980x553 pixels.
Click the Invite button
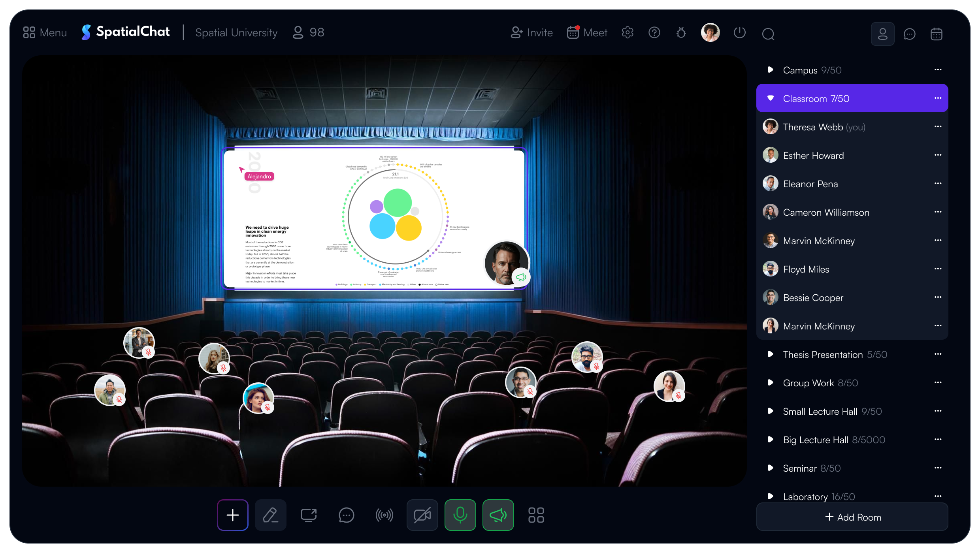coord(531,32)
